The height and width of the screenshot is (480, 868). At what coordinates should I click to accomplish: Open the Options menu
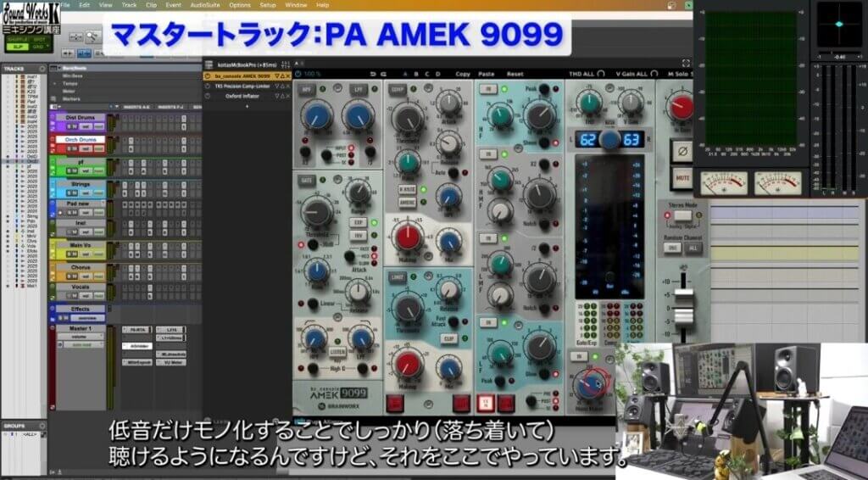(240, 5)
